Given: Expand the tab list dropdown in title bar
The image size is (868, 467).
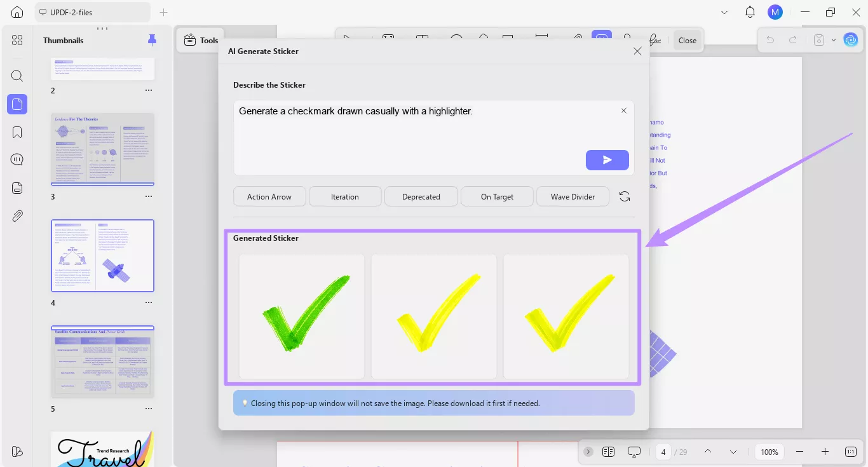Looking at the screenshot, I should pos(725,12).
